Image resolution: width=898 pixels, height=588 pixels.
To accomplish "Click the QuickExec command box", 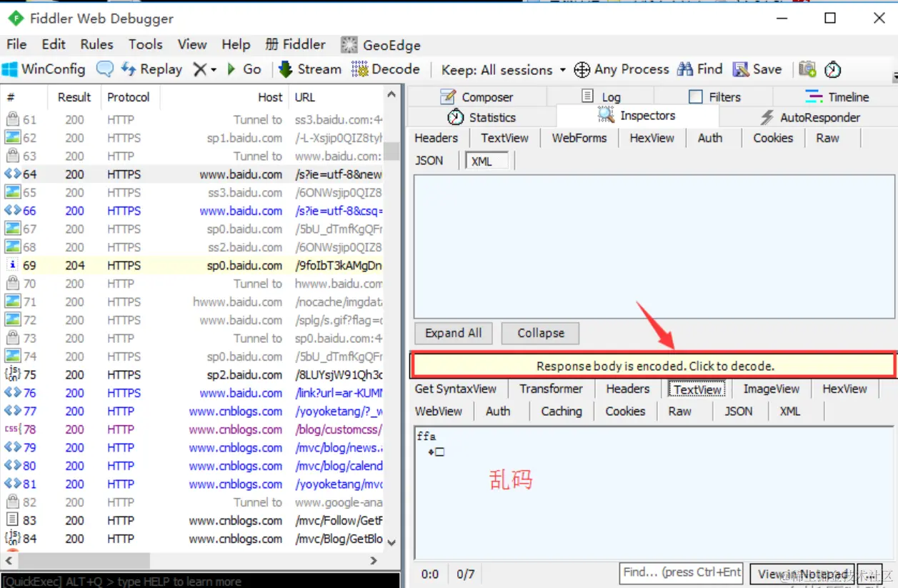I will point(200,581).
